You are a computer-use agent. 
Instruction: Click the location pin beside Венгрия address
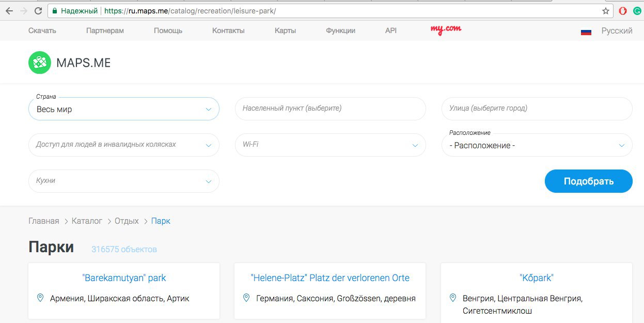tap(453, 298)
